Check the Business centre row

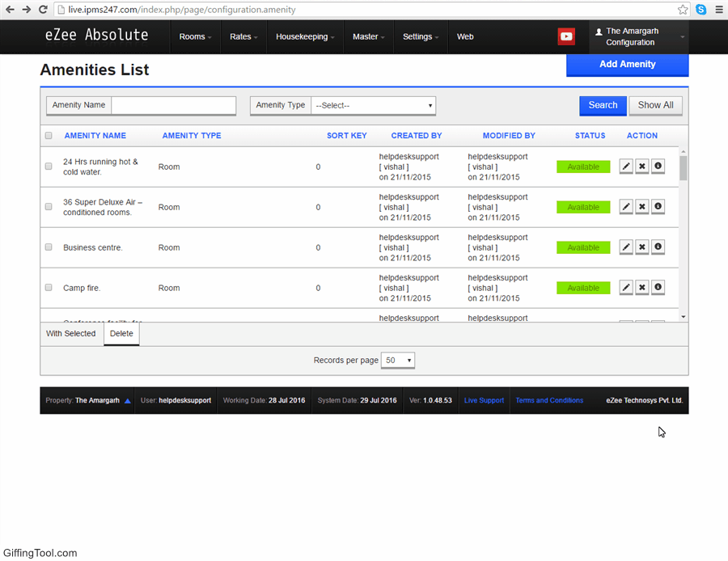point(49,247)
